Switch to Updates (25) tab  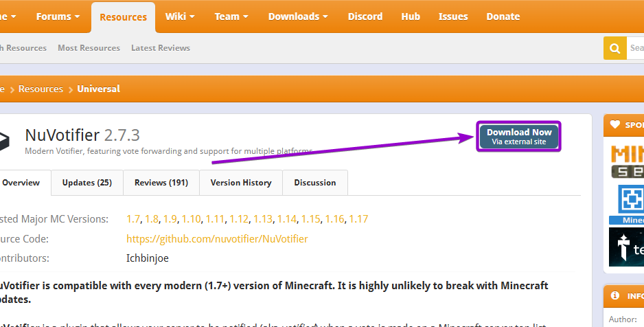87,183
